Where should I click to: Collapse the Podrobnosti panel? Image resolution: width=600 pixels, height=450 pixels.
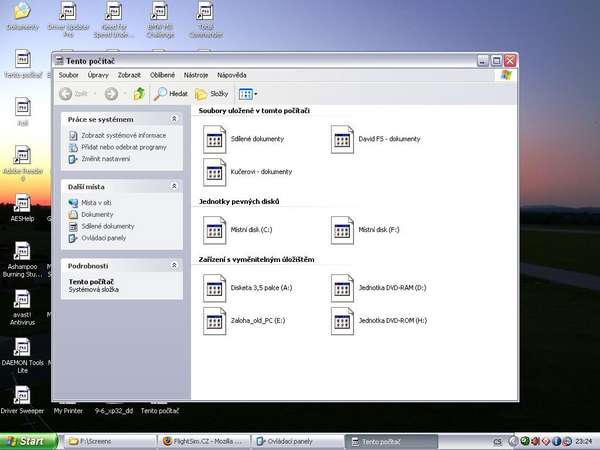click(x=174, y=265)
